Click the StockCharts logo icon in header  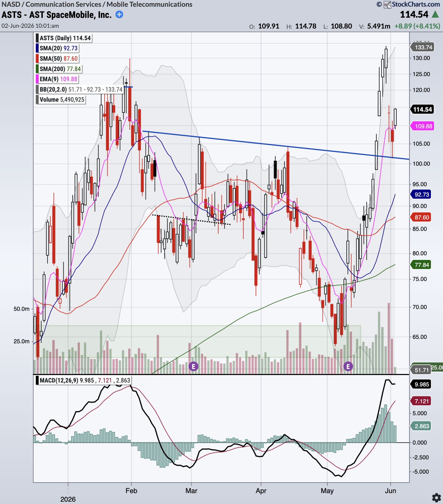click(x=387, y=5)
